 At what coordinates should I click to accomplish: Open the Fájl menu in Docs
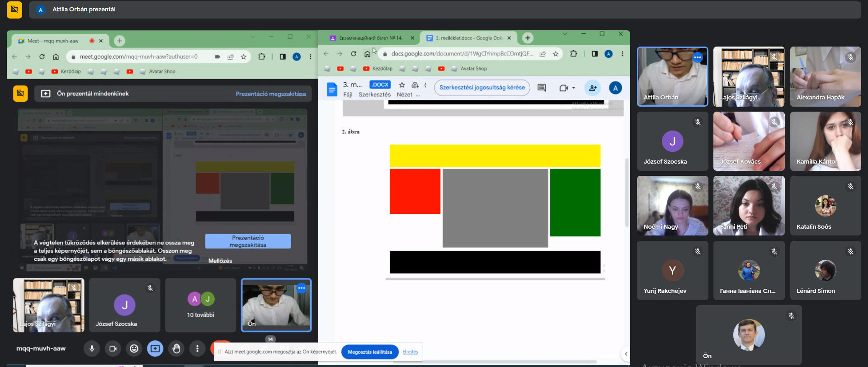(348, 94)
